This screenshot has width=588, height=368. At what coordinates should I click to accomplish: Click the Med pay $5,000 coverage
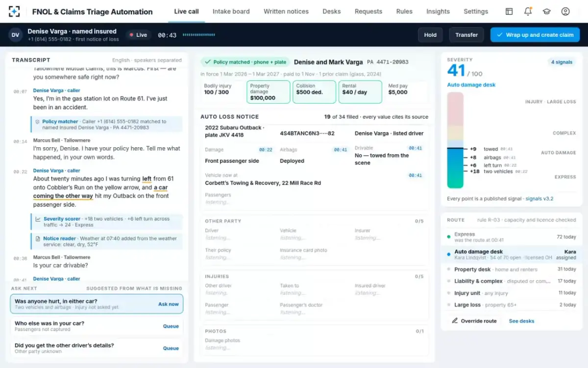coord(406,92)
